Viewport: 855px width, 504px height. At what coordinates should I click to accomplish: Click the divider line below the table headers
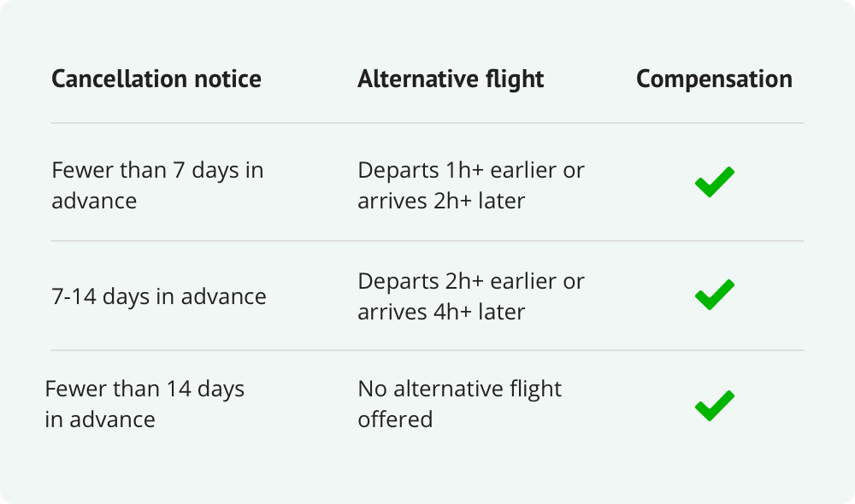tap(427, 123)
